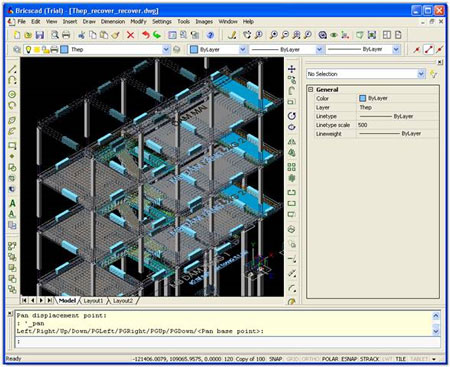
Task: Click the Move tool in modify toolbar
Action: (292, 69)
